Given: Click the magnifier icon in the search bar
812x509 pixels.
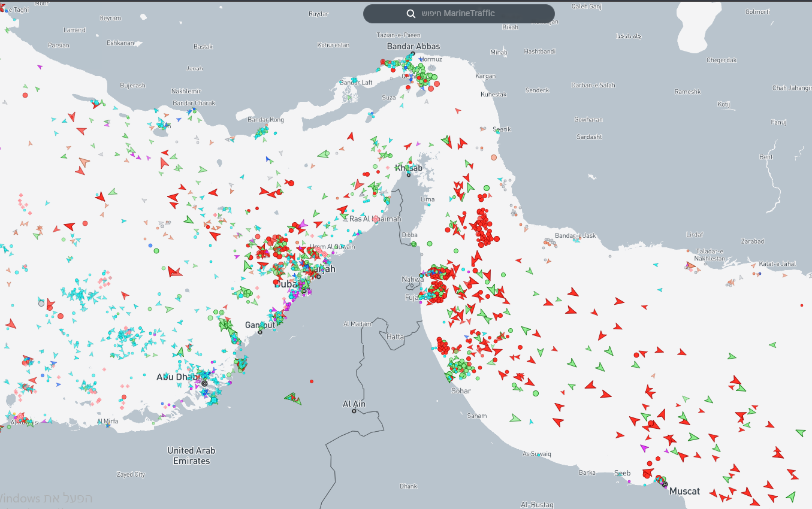Looking at the screenshot, I should (x=410, y=14).
